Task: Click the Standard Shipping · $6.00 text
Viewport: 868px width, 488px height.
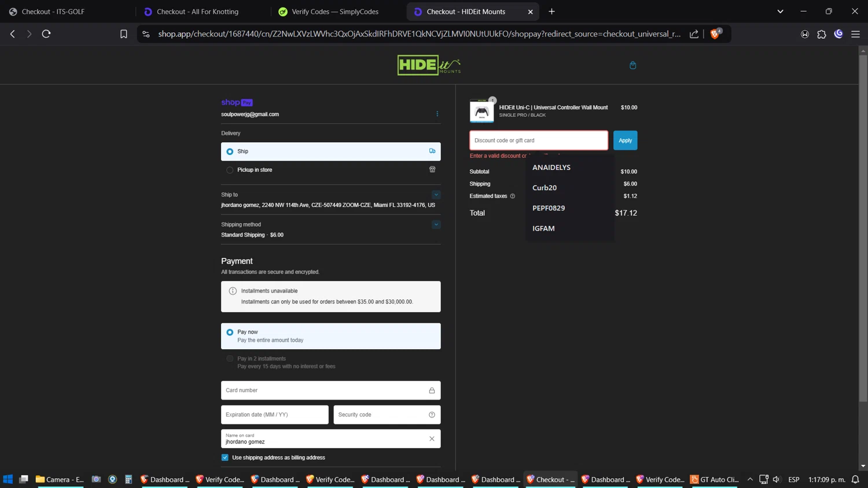Action: click(252, 235)
